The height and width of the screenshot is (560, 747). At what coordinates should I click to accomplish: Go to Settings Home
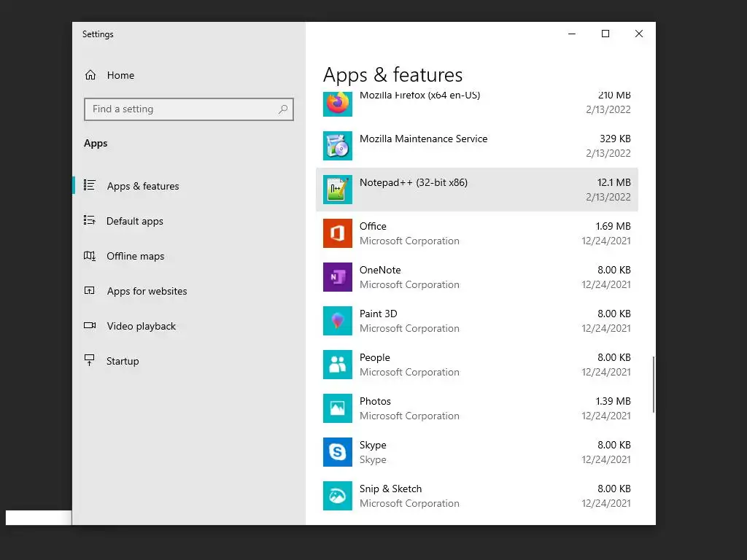click(x=189, y=75)
